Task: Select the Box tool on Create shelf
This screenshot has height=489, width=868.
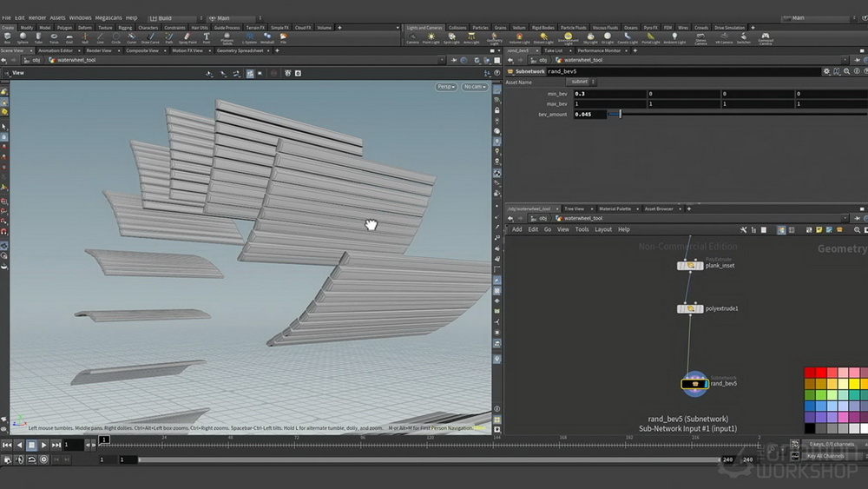Action: (x=7, y=37)
